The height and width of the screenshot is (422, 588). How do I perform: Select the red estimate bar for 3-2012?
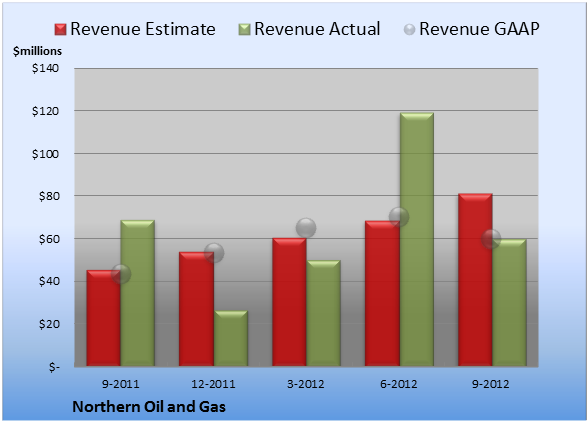(289, 302)
